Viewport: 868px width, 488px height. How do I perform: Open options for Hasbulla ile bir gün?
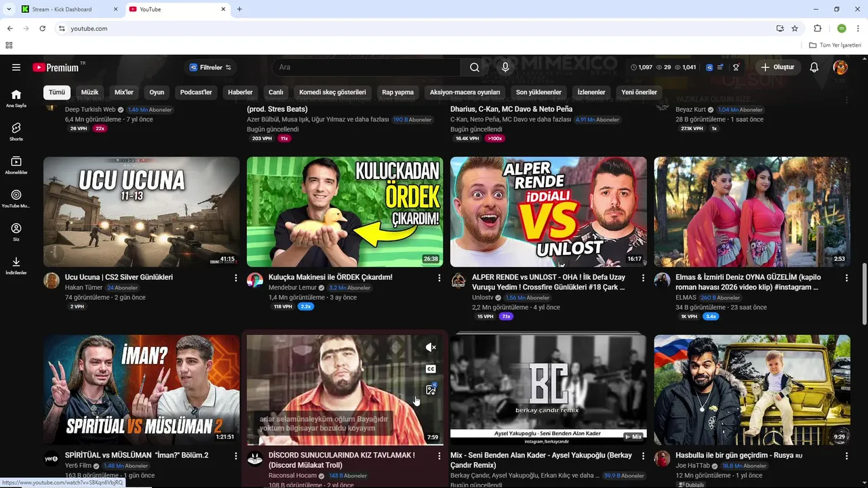pyautogui.click(x=846, y=455)
